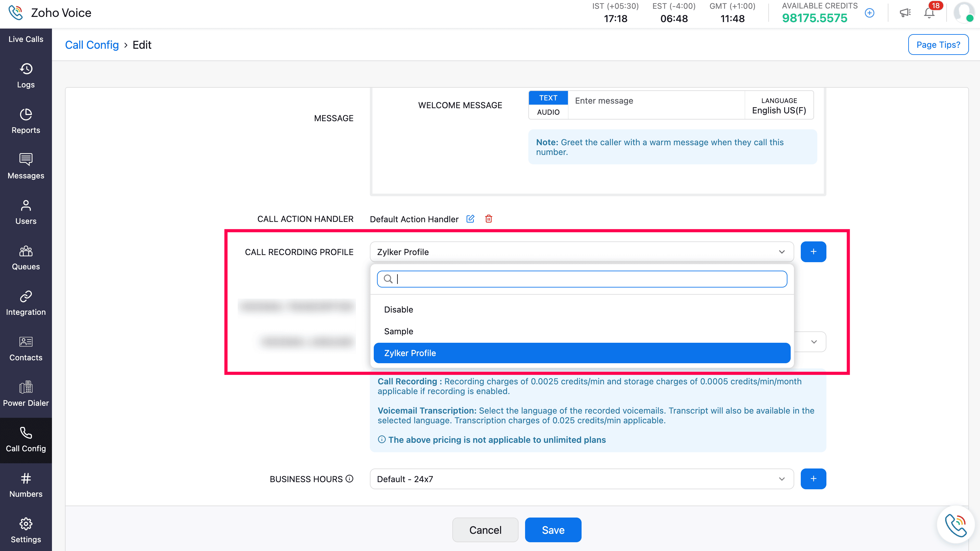
Task: Open Page Tips
Action: click(x=938, y=45)
